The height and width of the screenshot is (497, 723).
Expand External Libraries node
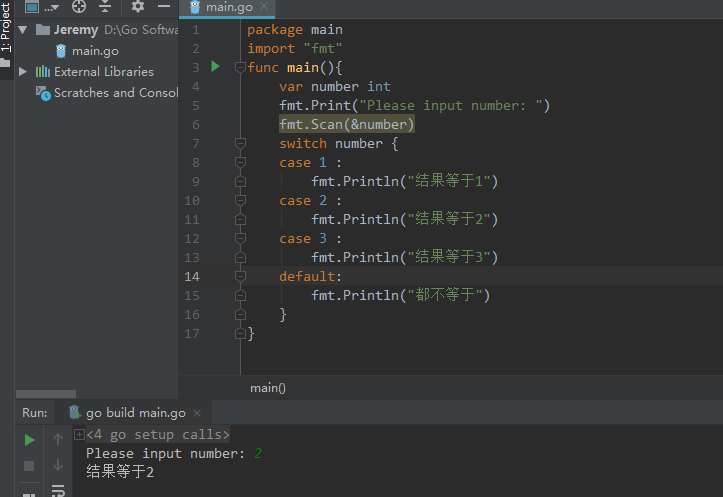(22, 71)
